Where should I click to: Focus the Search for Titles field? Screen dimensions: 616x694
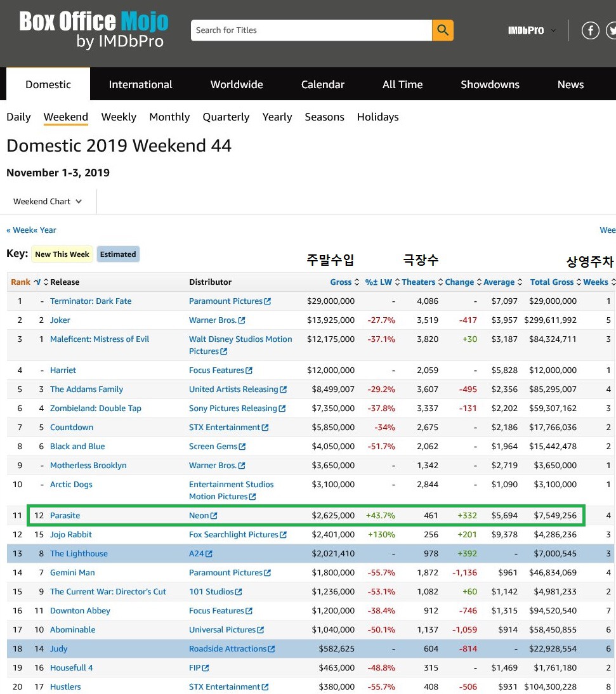pyautogui.click(x=311, y=30)
